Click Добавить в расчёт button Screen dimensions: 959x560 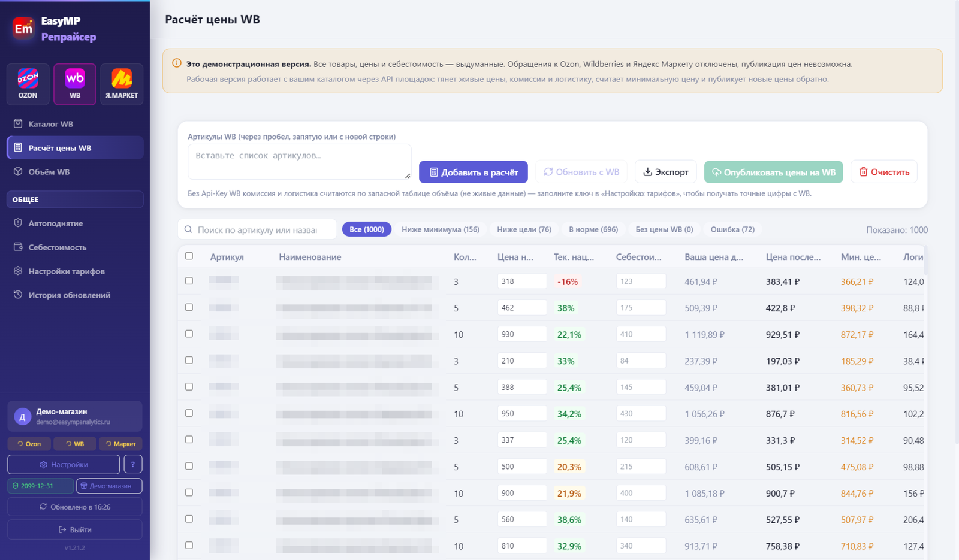(474, 172)
